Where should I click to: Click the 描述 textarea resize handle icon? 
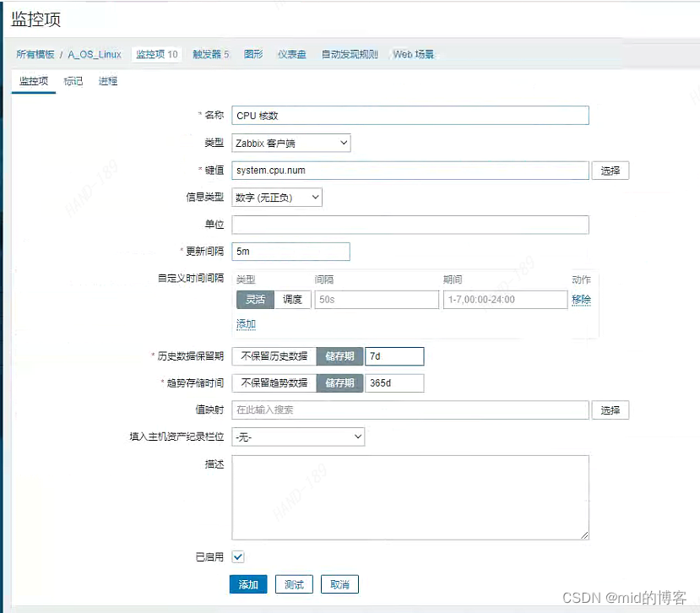pos(584,535)
